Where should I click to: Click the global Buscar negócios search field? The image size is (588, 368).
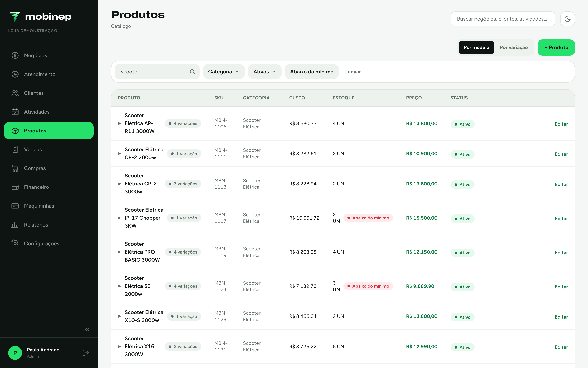point(503,19)
